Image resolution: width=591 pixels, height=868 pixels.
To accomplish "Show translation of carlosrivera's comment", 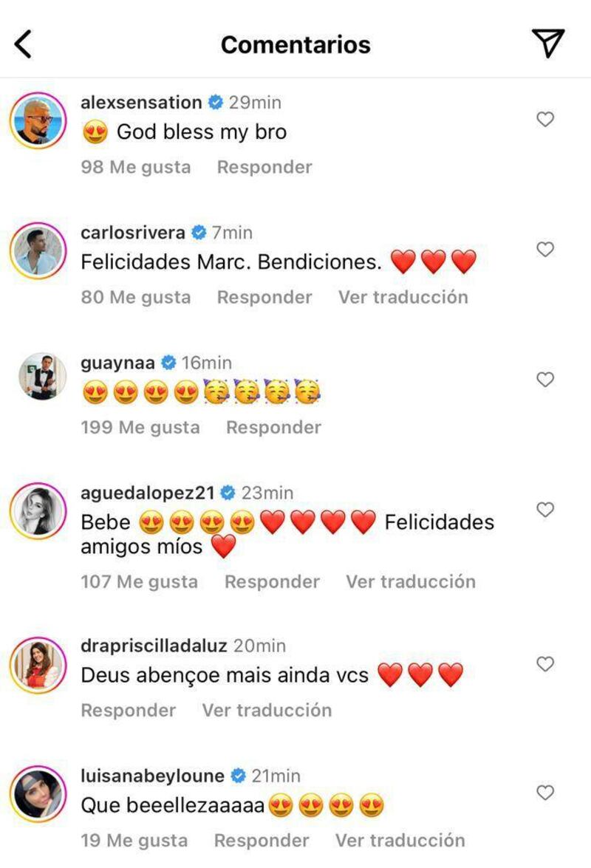I will point(403,297).
